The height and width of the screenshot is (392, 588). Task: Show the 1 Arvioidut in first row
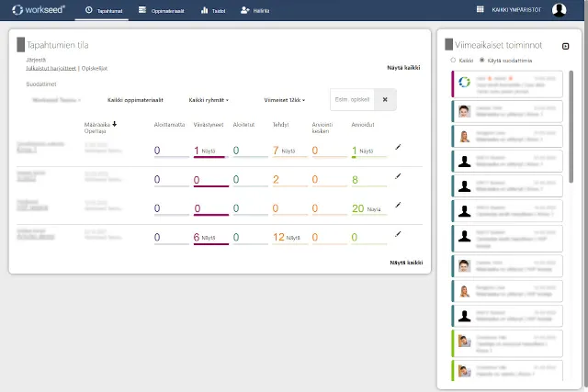[367, 151]
